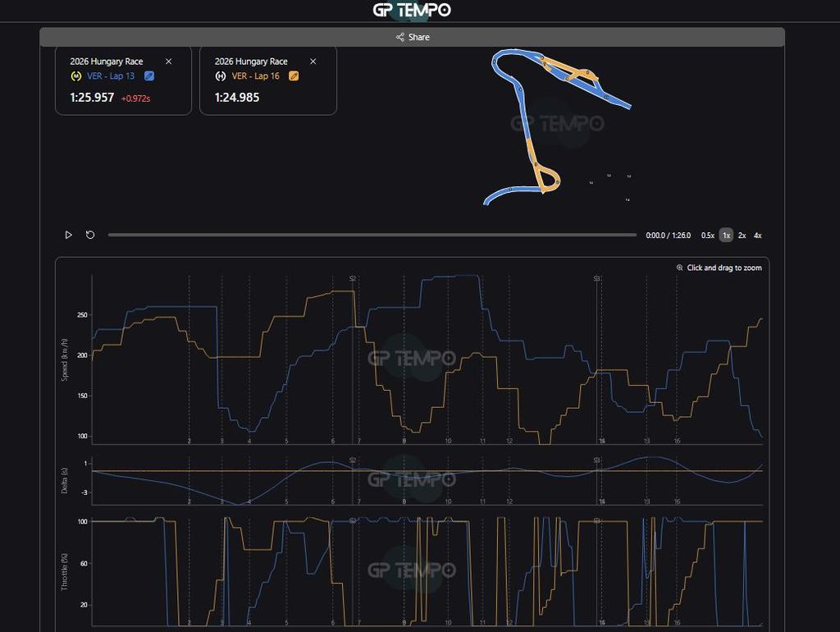Viewport: 840px width, 632px height.
Task: Play the lap replay
Action: (69, 235)
